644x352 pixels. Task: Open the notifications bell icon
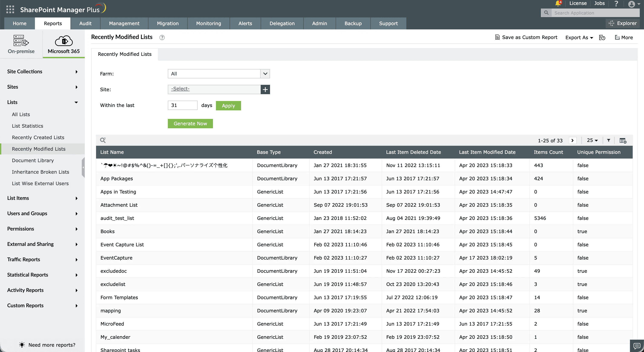point(558,3)
